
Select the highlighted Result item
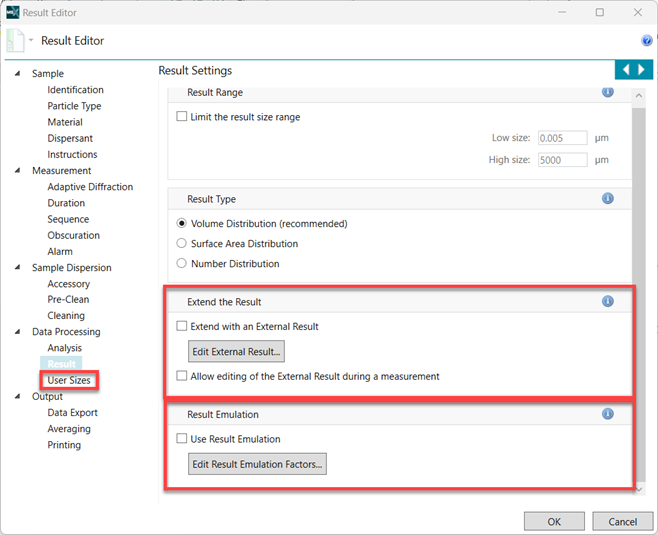click(61, 363)
